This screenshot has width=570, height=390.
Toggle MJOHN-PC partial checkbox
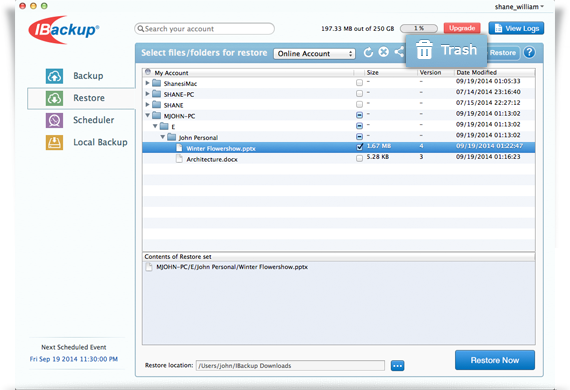click(359, 115)
